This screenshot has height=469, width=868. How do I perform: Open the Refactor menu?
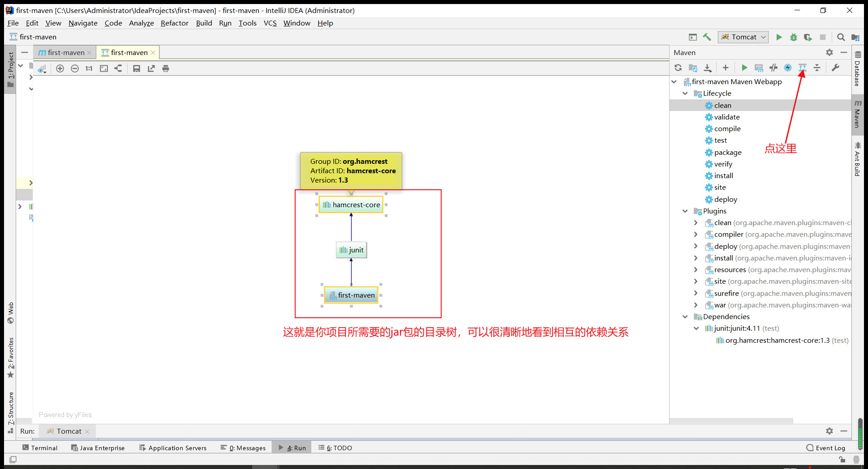[175, 23]
